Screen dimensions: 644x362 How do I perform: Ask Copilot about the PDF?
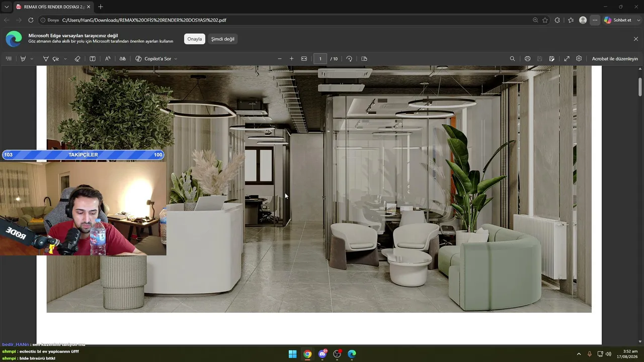[153, 59]
